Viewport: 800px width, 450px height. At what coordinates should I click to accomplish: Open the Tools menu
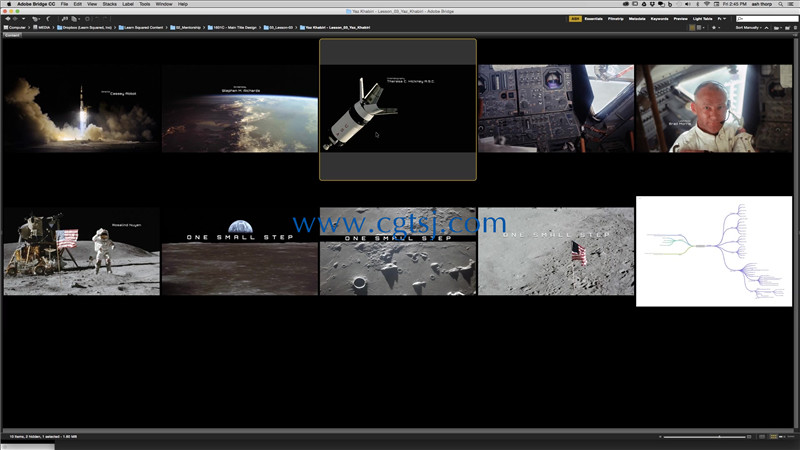pos(145,4)
